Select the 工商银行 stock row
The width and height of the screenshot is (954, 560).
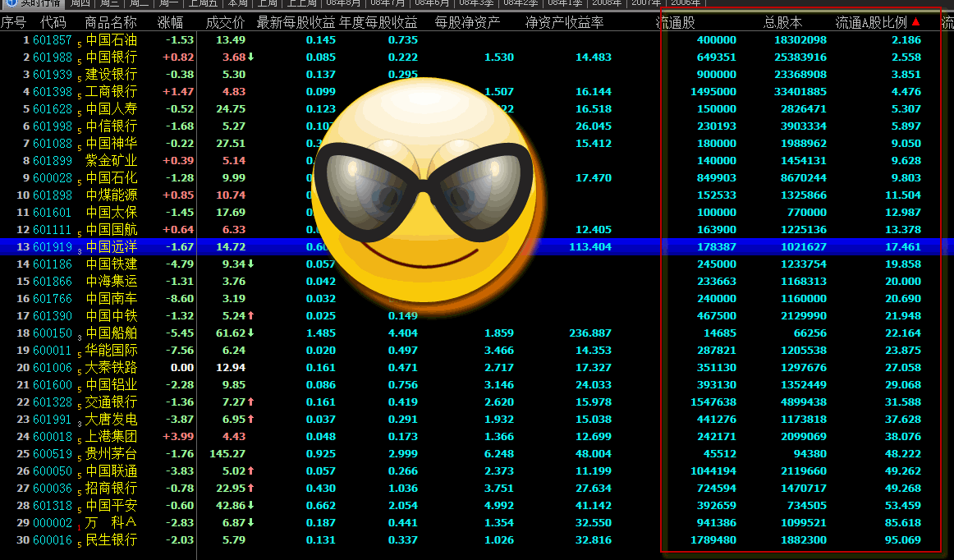pyautogui.click(x=477, y=92)
